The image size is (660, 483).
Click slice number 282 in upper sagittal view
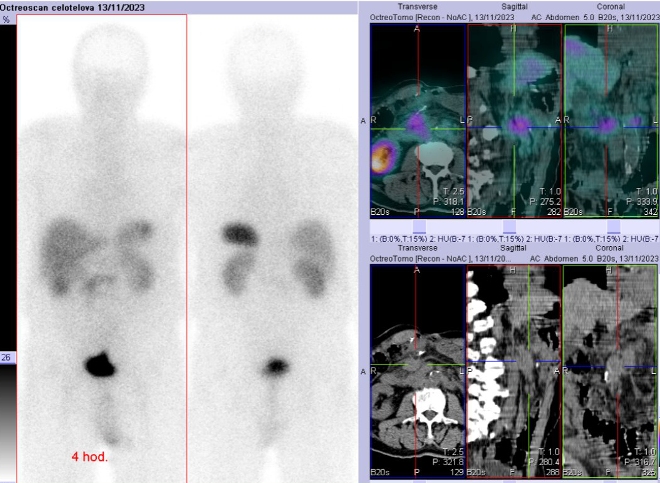(x=554, y=212)
